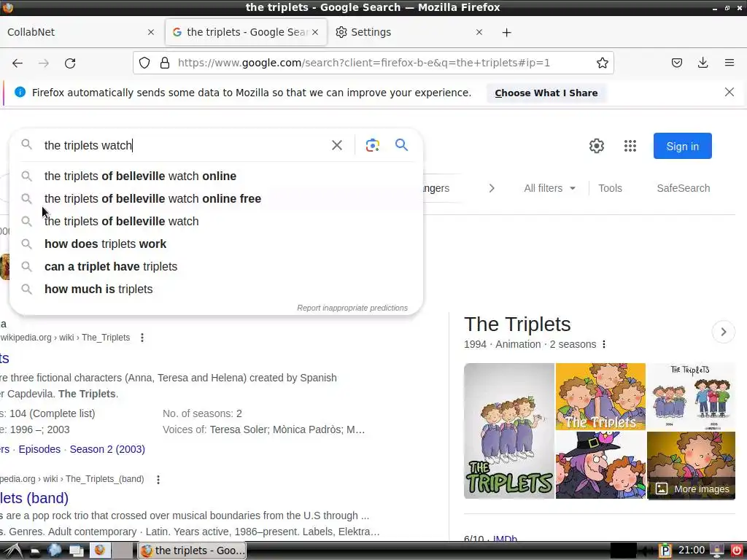
Task: Go to next knowledge panel result arrow
Action: click(723, 332)
